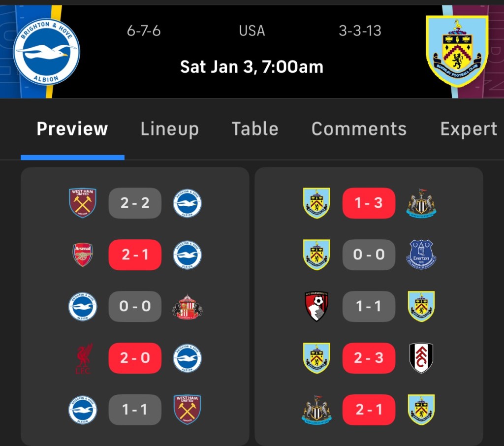The width and height of the screenshot is (504, 446).
Task: Tap the large Brighton & Hove Albion crest in header
Action: 46,51
